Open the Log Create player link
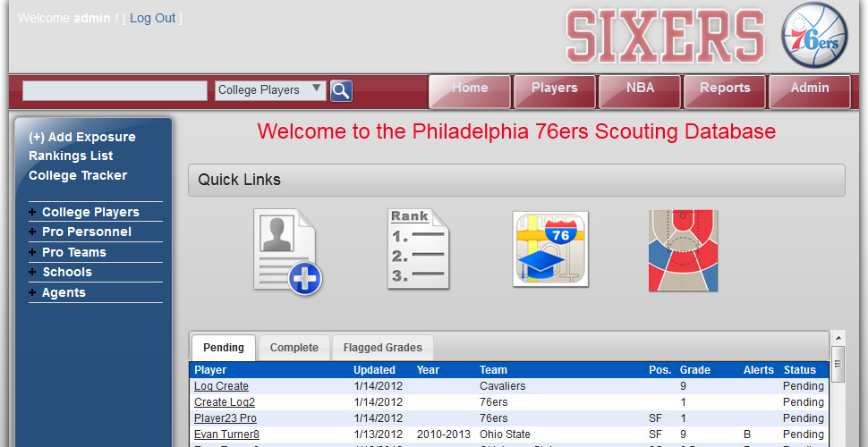868x447 pixels. point(221,386)
